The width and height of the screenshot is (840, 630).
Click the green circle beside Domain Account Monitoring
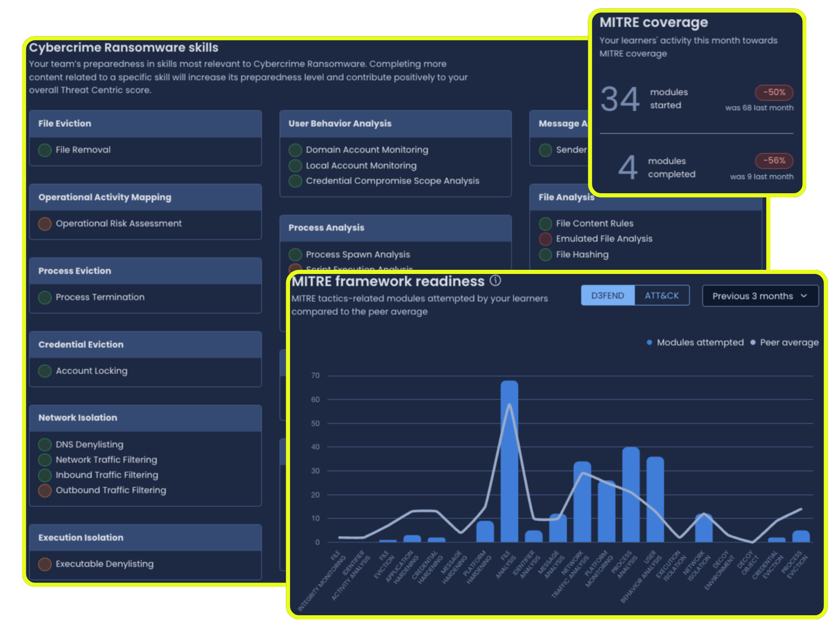coord(295,150)
